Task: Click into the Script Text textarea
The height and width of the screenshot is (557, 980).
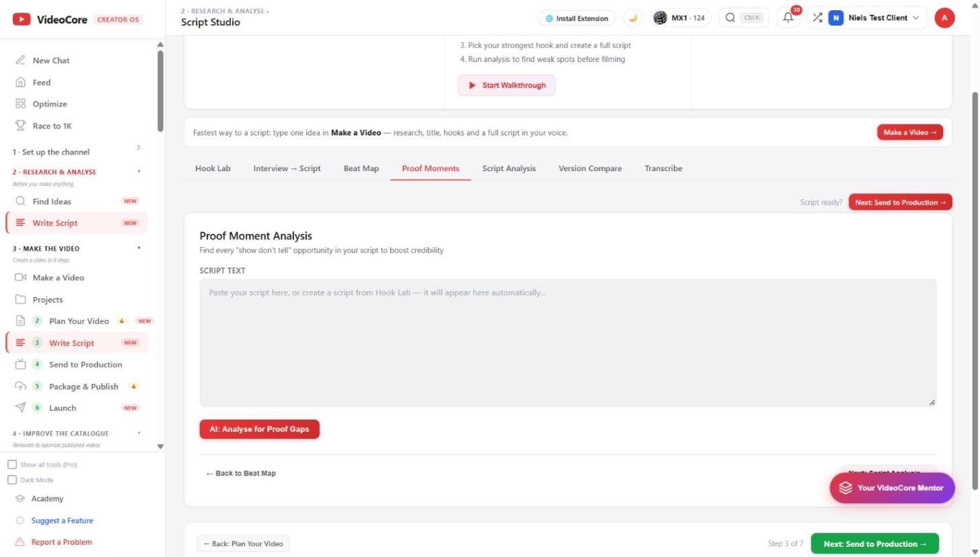Action: click(567, 343)
